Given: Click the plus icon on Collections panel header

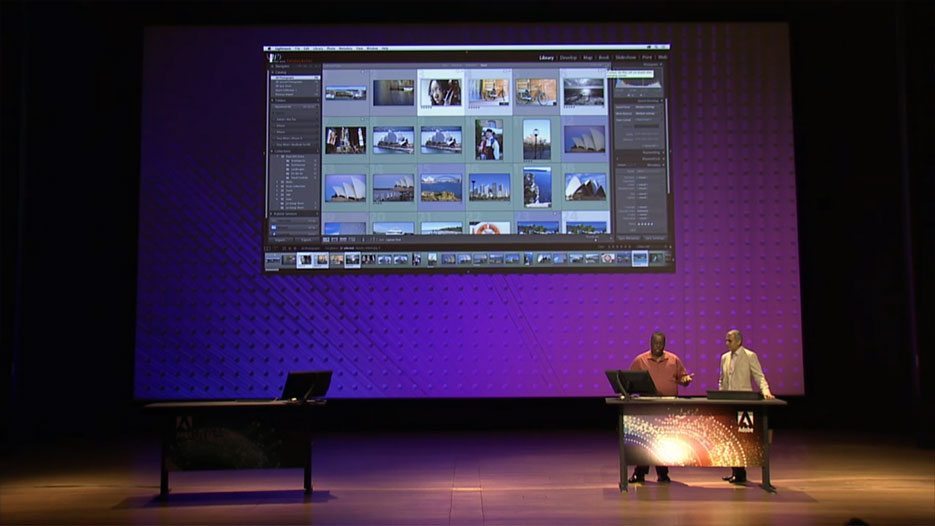Looking at the screenshot, I should pyautogui.click(x=317, y=151).
